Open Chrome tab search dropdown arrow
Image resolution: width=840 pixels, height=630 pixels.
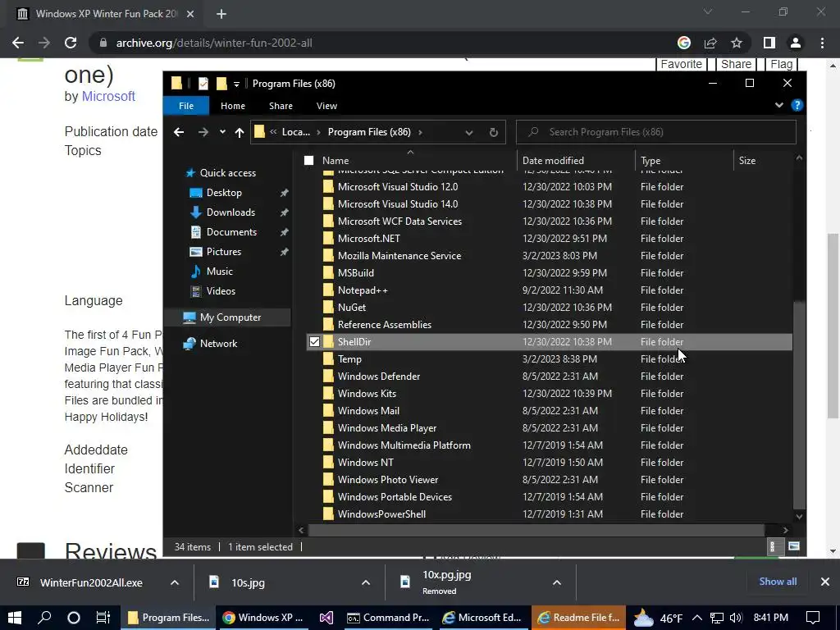(708, 11)
